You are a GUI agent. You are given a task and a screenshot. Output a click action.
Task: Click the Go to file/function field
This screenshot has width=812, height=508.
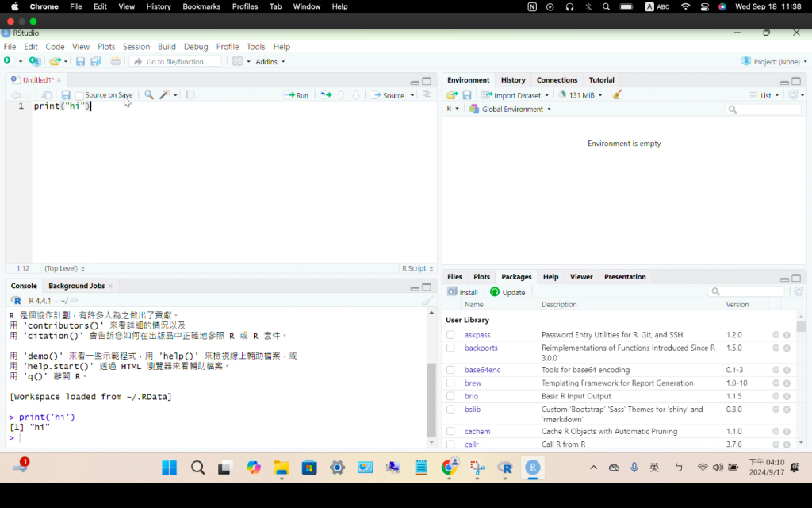click(176, 61)
